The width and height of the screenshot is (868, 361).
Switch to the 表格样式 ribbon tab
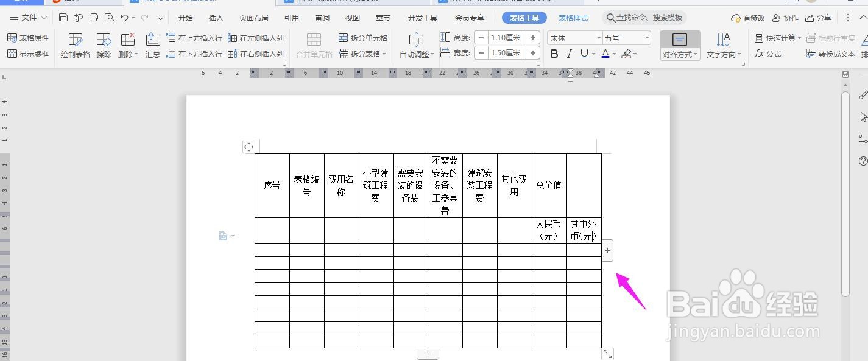(x=572, y=18)
